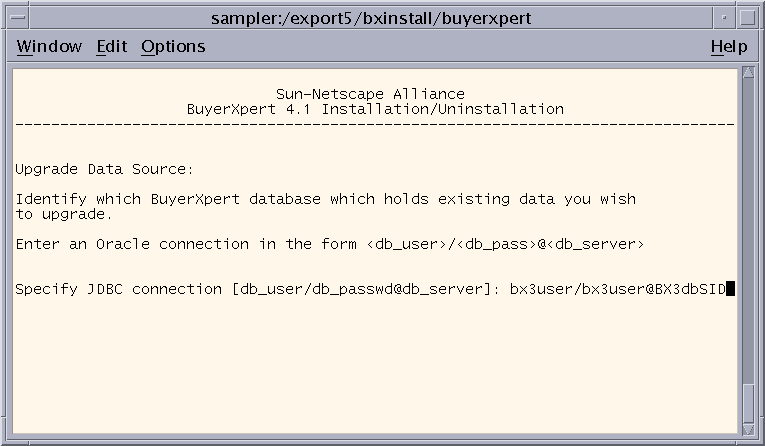Screen dimensions: 765x446
Task: Open the Options menu
Action: point(173,47)
